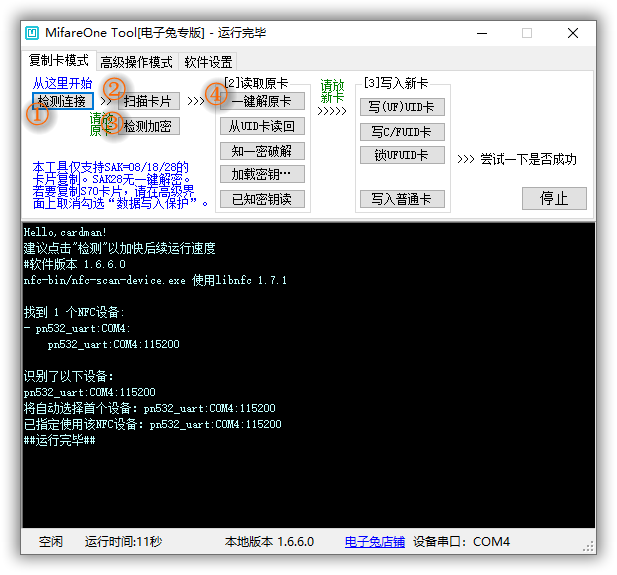Click the blue SAK=08/18/28 notice text
The height and width of the screenshot is (575, 617).
tap(120, 185)
